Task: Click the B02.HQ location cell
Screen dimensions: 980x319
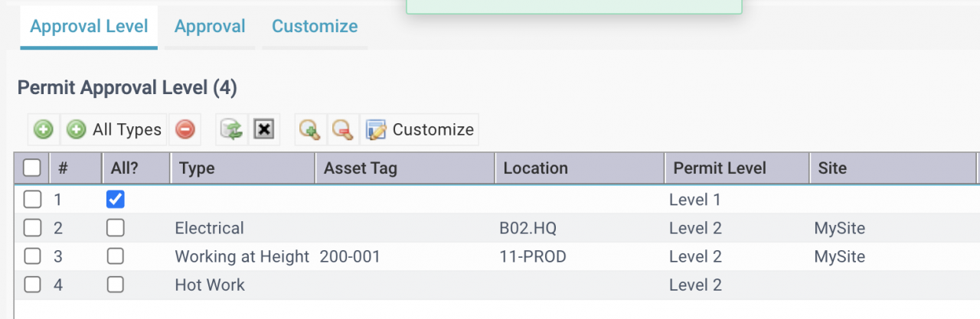Action: 530,228
